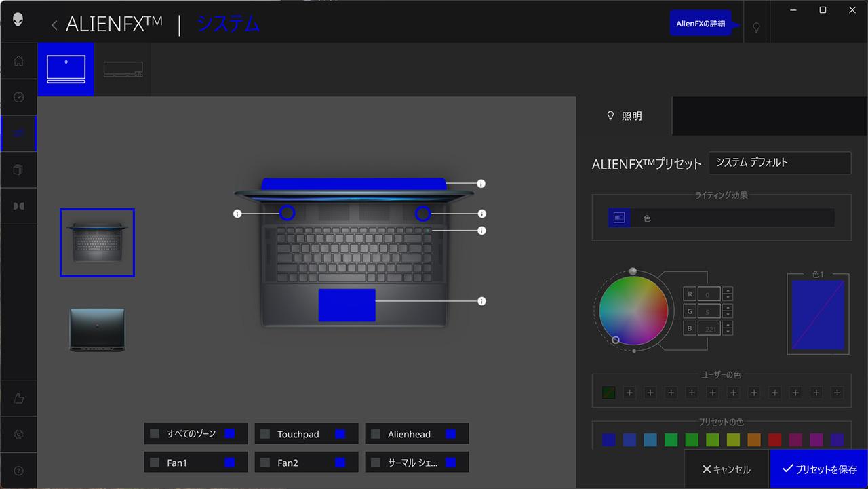Select the laptop rear view thumbnail
Viewport: 868px width, 489px height.
(97, 330)
